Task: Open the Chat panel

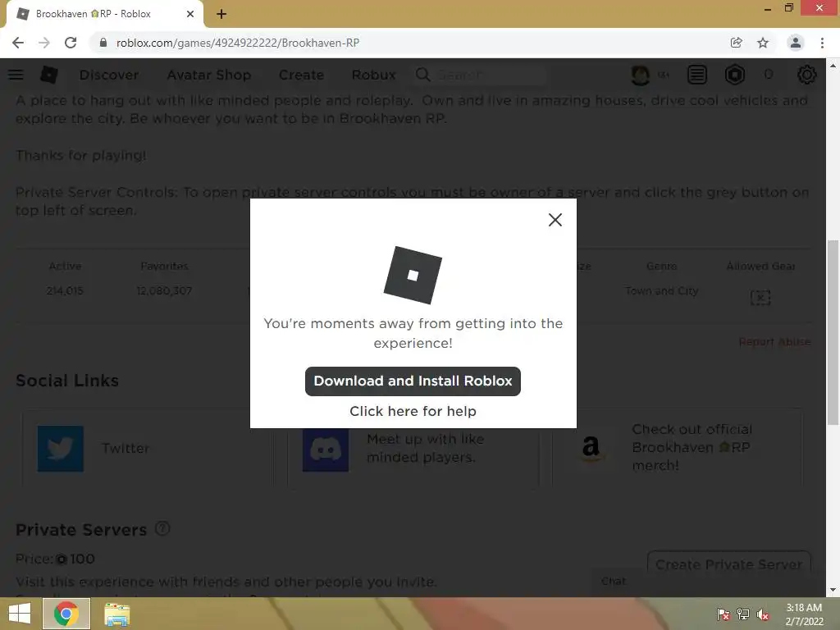Action: [614, 581]
